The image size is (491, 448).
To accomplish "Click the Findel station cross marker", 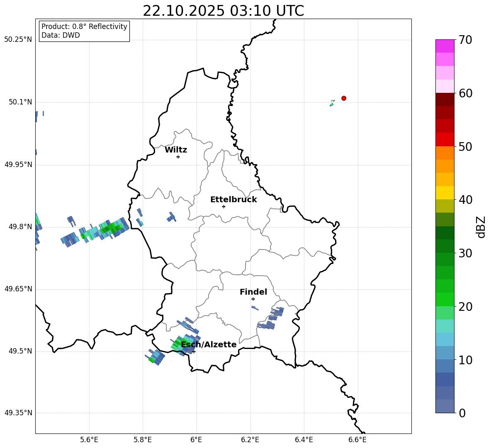I will point(253,299).
